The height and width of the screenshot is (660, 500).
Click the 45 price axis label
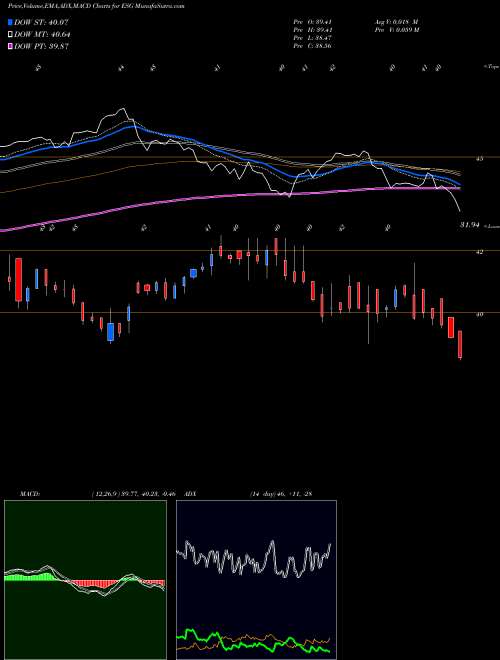pyautogui.click(x=479, y=159)
